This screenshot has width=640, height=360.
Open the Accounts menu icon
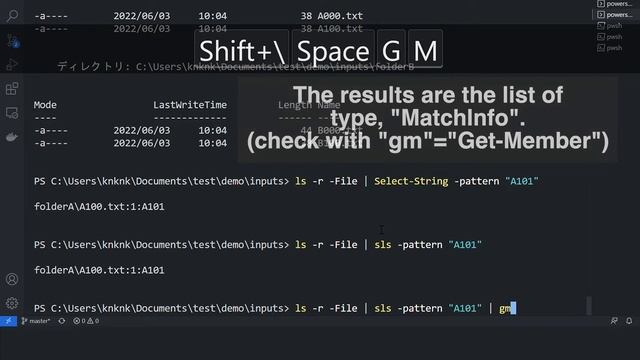tap(12, 279)
